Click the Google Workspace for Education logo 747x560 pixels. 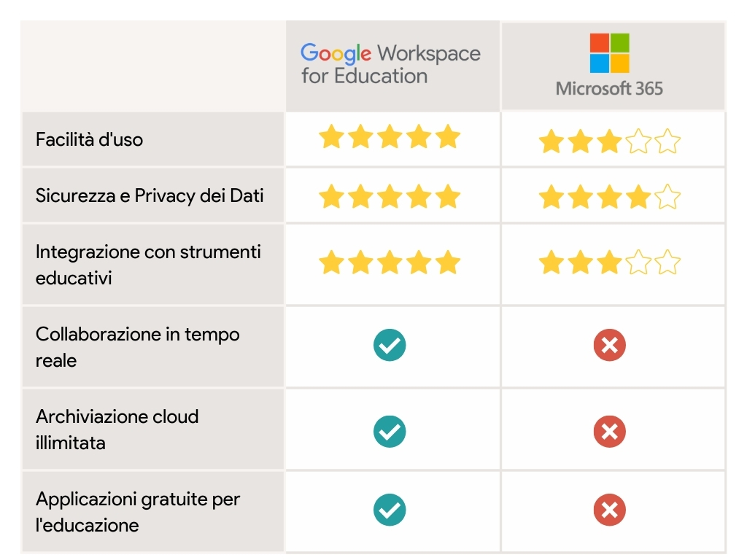click(x=390, y=64)
